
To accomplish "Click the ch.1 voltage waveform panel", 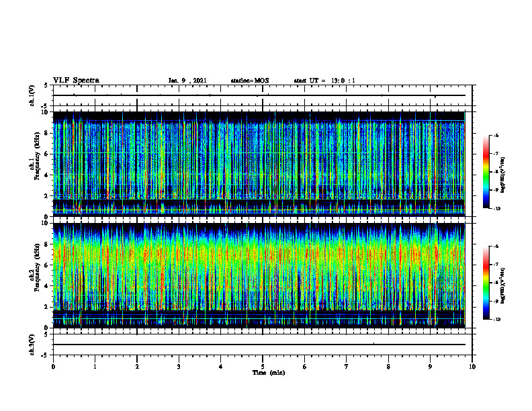I will pyautogui.click(x=263, y=95).
